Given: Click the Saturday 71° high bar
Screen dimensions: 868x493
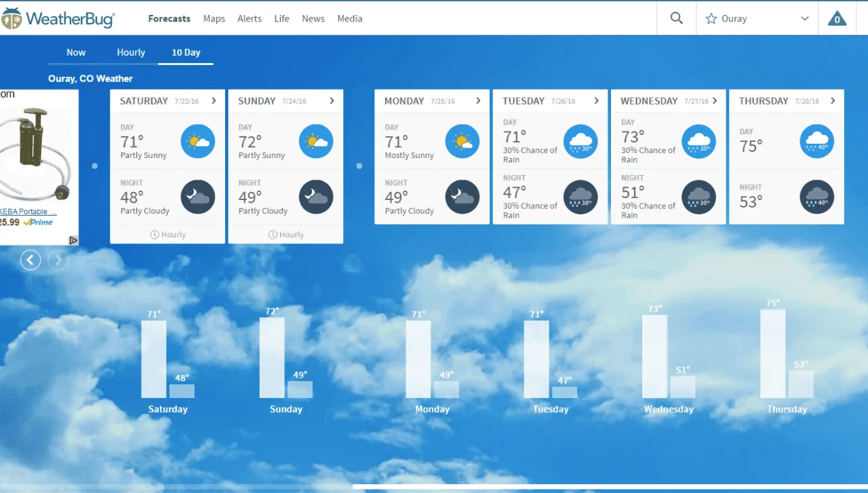Looking at the screenshot, I should [x=154, y=359].
